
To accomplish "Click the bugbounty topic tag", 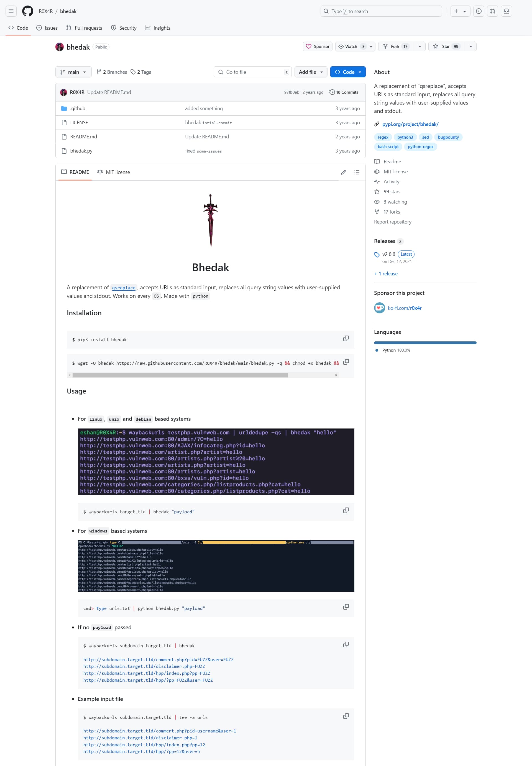I will pyautogui.click(x=448, y=137).
